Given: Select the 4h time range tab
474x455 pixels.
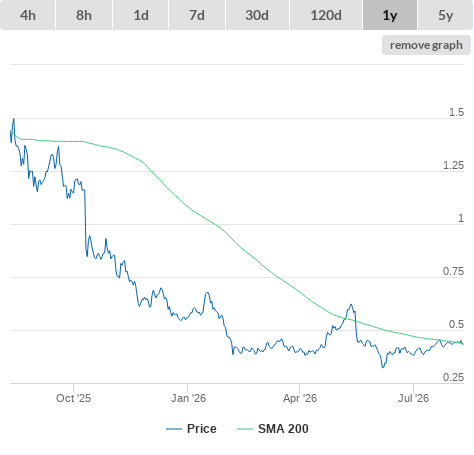Looking at the screenshot, I should click(x=28, y=15).
